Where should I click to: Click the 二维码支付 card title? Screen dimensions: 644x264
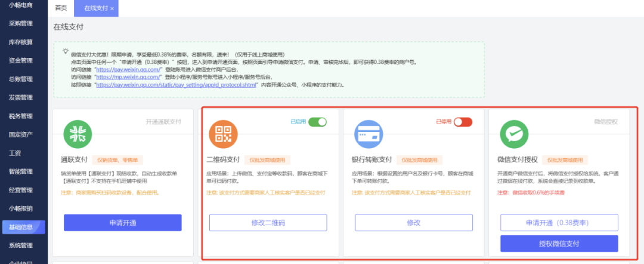tap(223, 159)
